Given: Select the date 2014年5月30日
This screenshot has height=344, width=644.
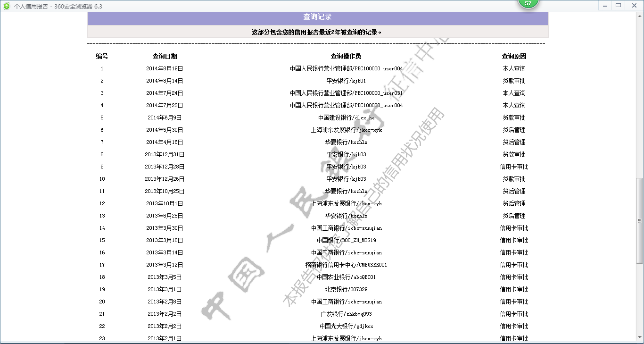Looking at the screenshot, I should click(165, 130).
